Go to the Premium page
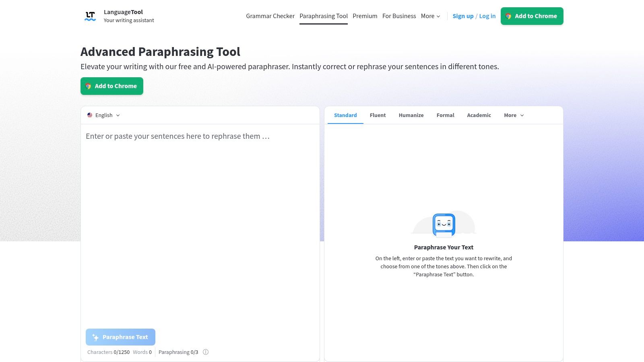The image size is (644, 362). click(x=365, y=16)
